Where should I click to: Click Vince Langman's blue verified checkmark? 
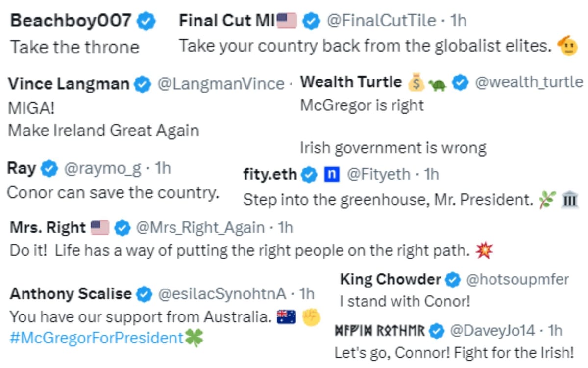[x=142, y=84]
